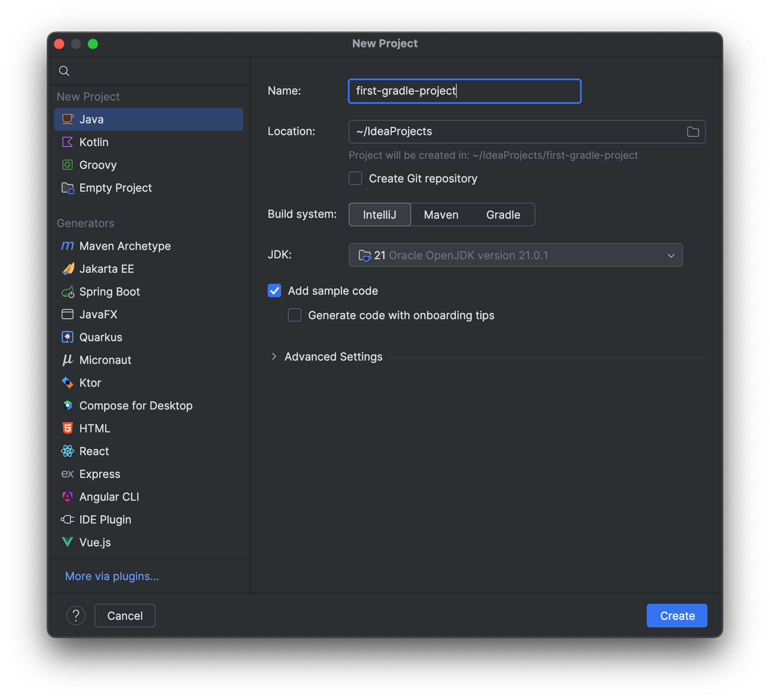
Task: Click into the project Name field
Action: tap(464, 91)
